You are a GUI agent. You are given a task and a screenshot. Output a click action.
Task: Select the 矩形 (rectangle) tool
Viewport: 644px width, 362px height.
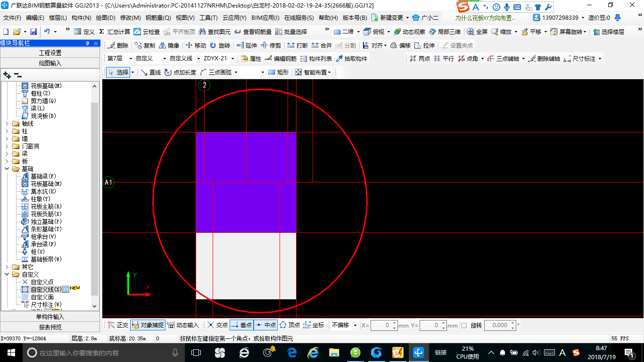(278, 72)
